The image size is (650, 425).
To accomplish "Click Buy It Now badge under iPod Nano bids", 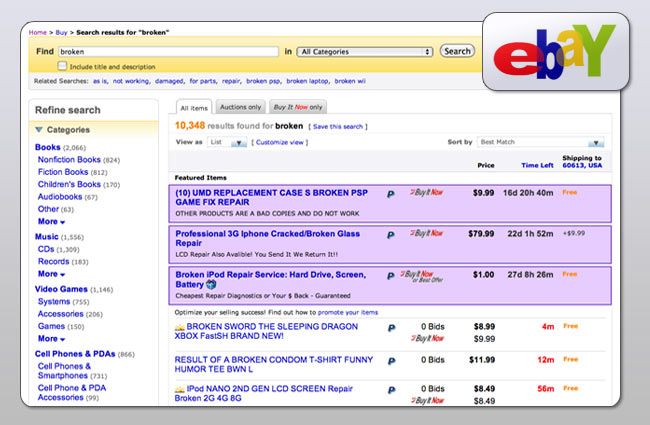I will (427, 401).
